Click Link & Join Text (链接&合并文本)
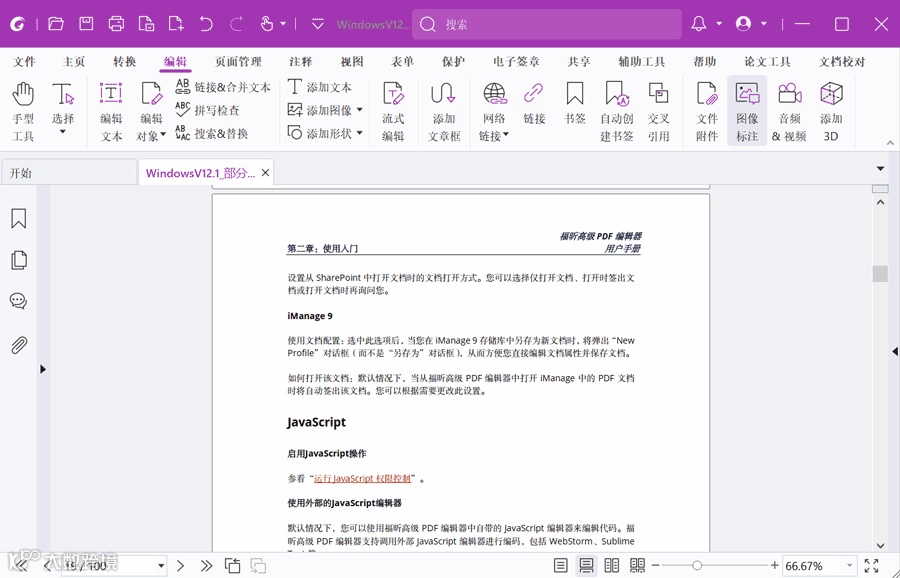This screenshot has height=578, width=900. tap(222, 87)
